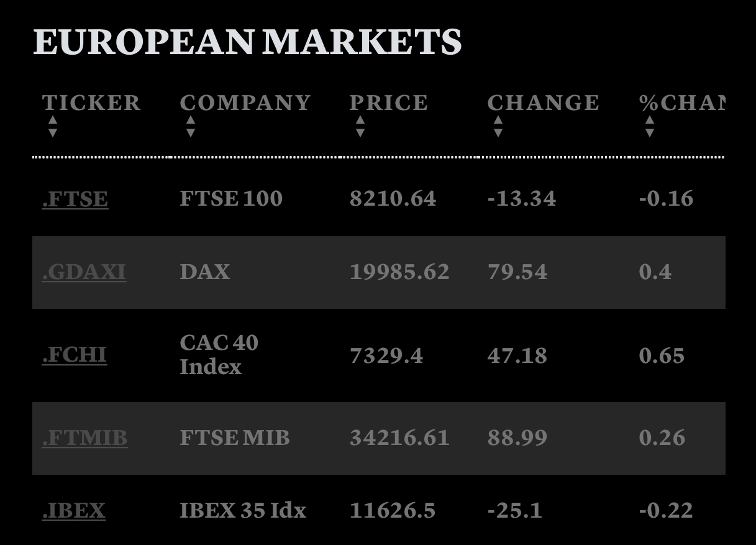Click the down arrow under %CHANGE header
Viewport: 756px width, 545px height.
coord(650,132)
